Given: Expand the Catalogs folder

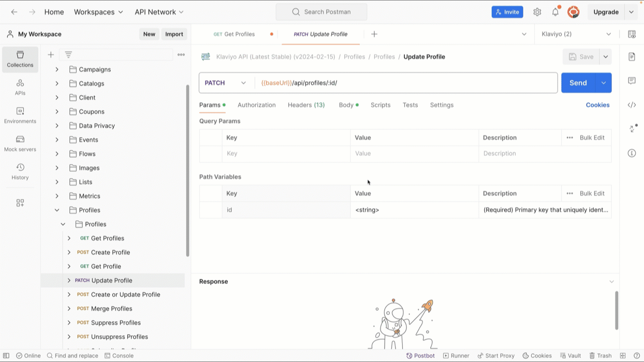Looking at the screenshot, I should 57,83.
